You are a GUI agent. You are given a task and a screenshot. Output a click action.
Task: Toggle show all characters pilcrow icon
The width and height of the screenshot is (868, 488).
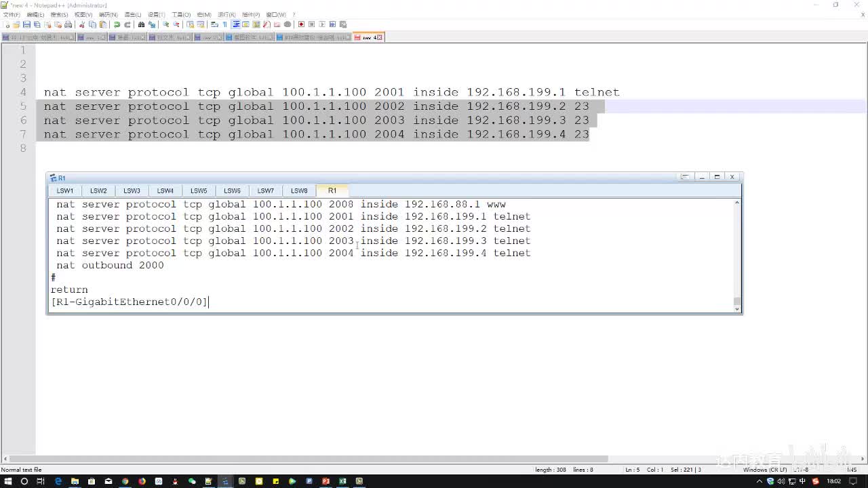[x=224, y=24]
